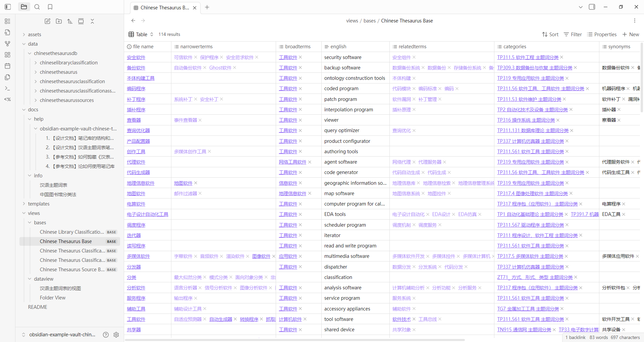
Task: Expand the assets folder
Action: [x=24, y=35]
